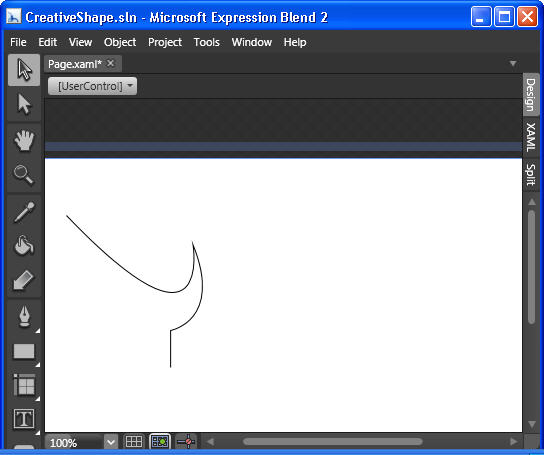Screen dimensions: 544x455
Task: Select the Direct Selection tool
Action: pos(24,104)
